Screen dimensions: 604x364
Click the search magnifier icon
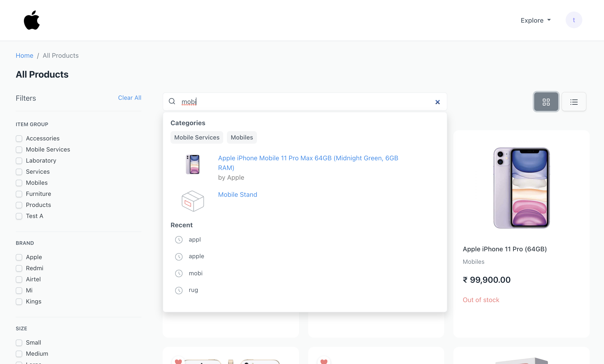point(172,101)
